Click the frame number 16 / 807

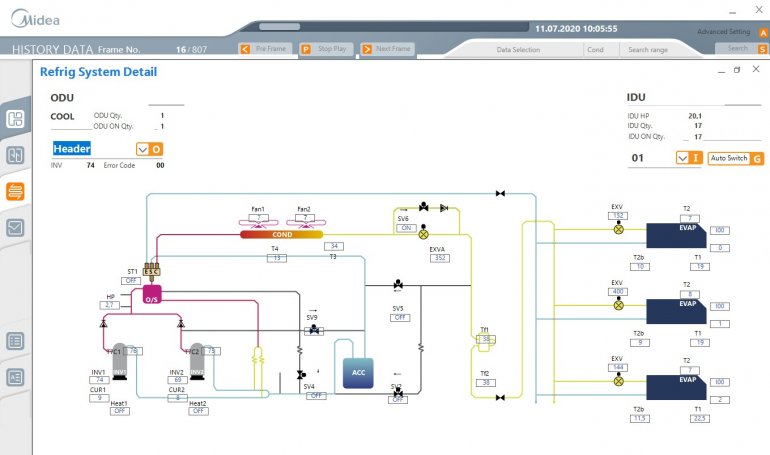pos(191,50)
